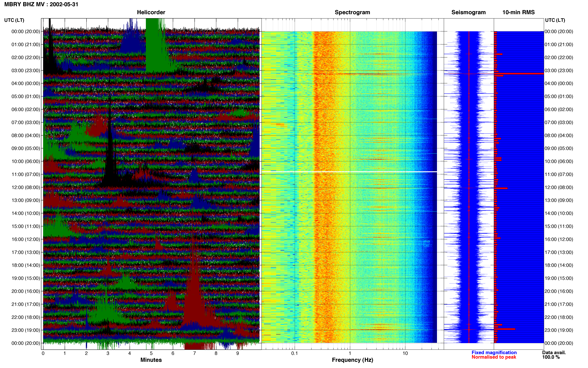
Task: Click the long red RMS bar near 23:00
Action: pyautogui.click(x=504, y=329)
